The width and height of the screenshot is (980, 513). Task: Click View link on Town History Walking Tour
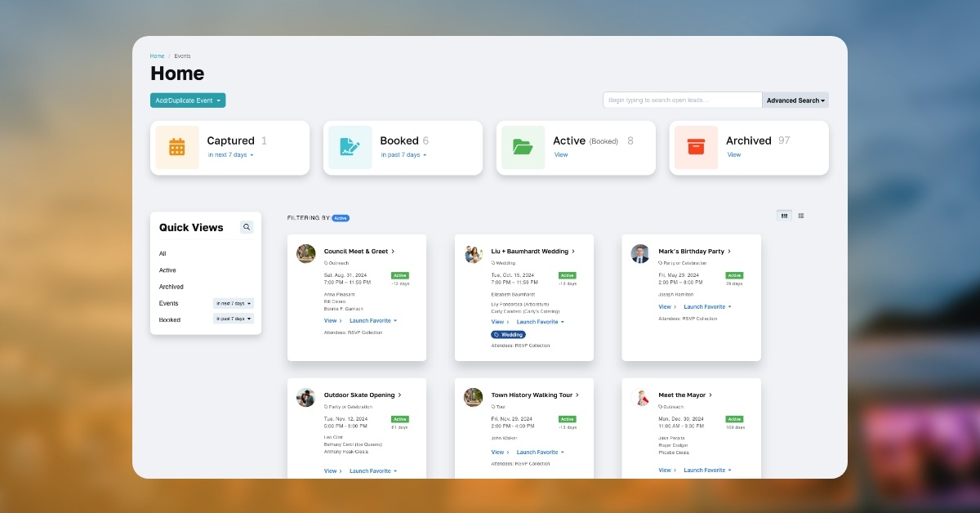498,452
